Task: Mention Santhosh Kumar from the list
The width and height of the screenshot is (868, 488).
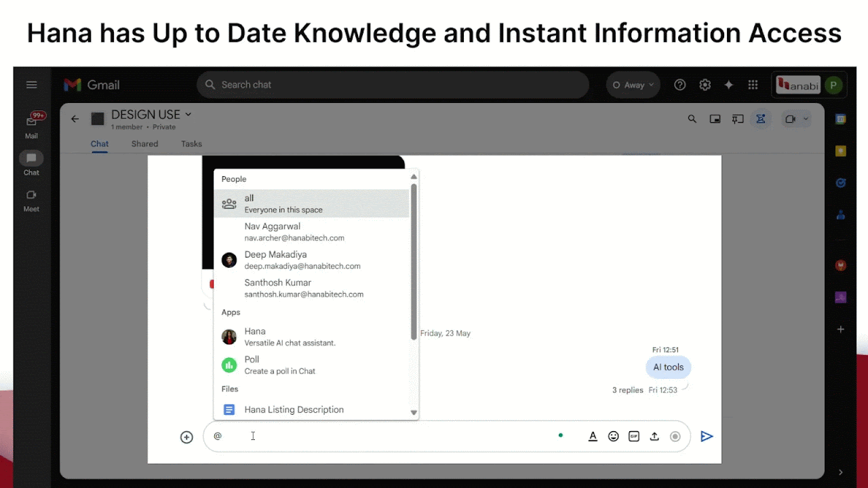Action: point(311,288)
